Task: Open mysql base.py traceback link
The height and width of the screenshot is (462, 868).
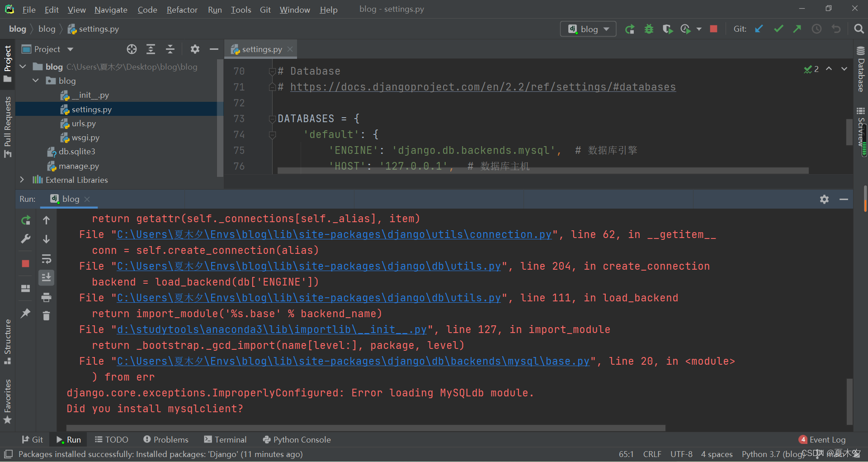Action: click(x=354, y=361)
